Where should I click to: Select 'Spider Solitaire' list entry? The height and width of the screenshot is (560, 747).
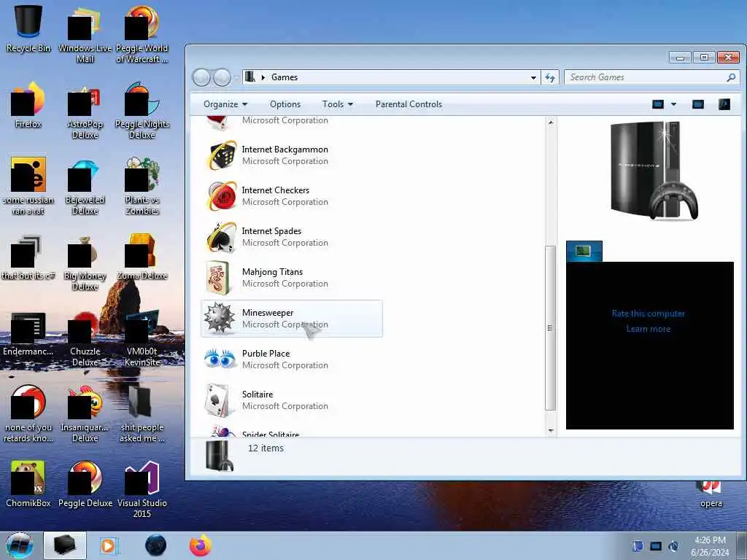coord(292,430)
